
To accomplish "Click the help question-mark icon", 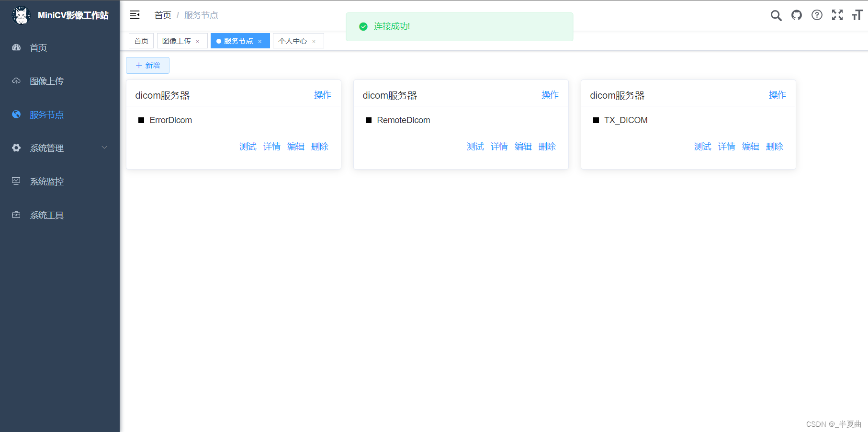I will (817, 15).
